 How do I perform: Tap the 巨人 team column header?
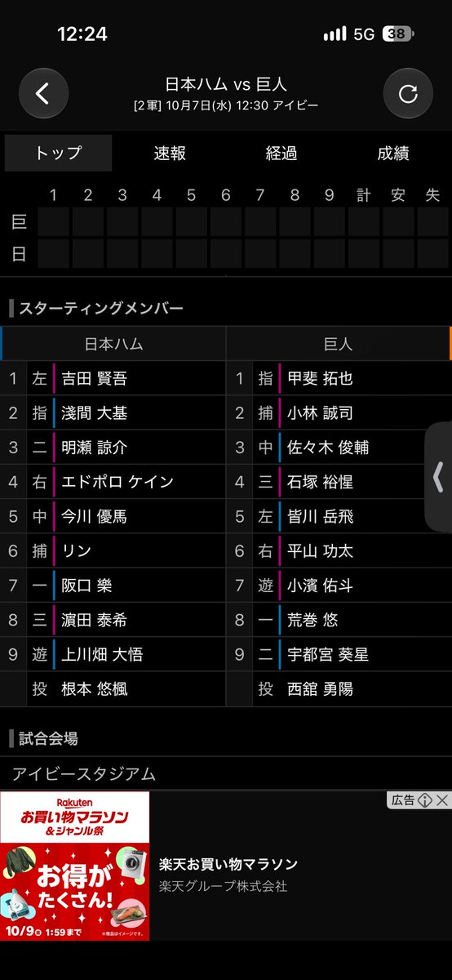pyautogui.click(x=338, y=344)
